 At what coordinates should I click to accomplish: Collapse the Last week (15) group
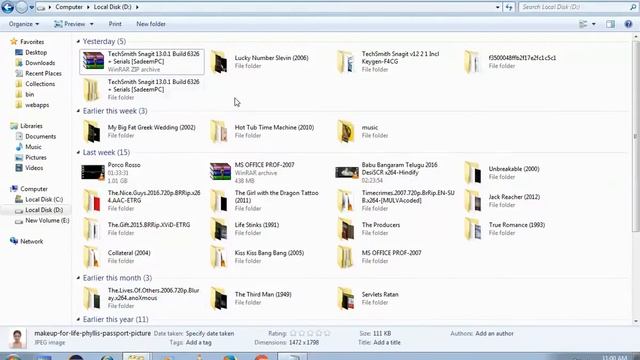pos(78,152)
